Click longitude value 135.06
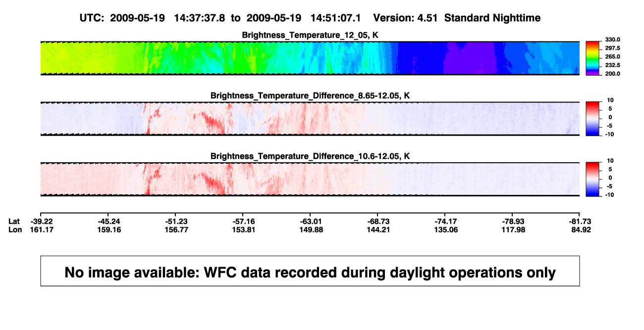 [445, 230]
